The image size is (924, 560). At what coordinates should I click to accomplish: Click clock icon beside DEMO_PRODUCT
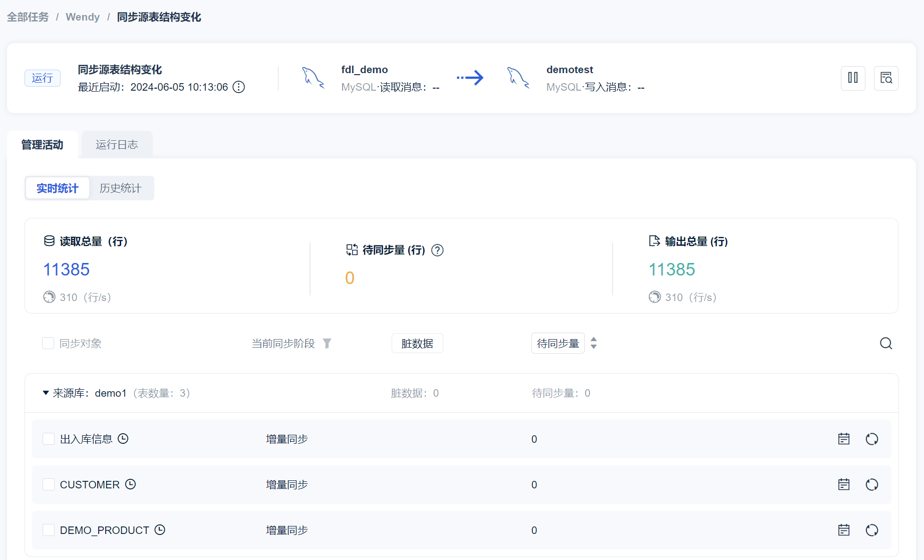(160, 530)
